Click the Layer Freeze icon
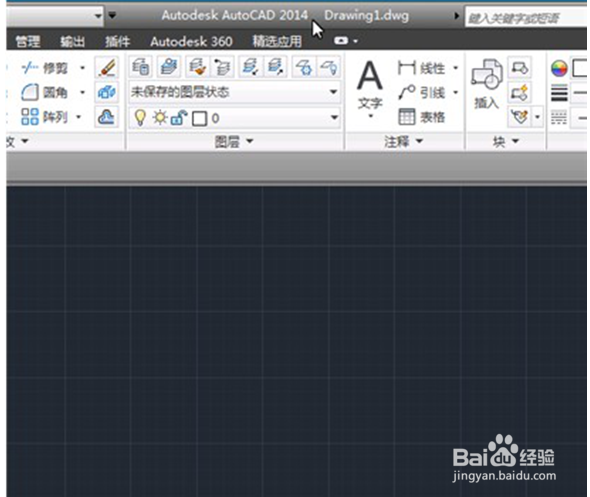This screenshot has width=590, height=497. pos(304,68)
